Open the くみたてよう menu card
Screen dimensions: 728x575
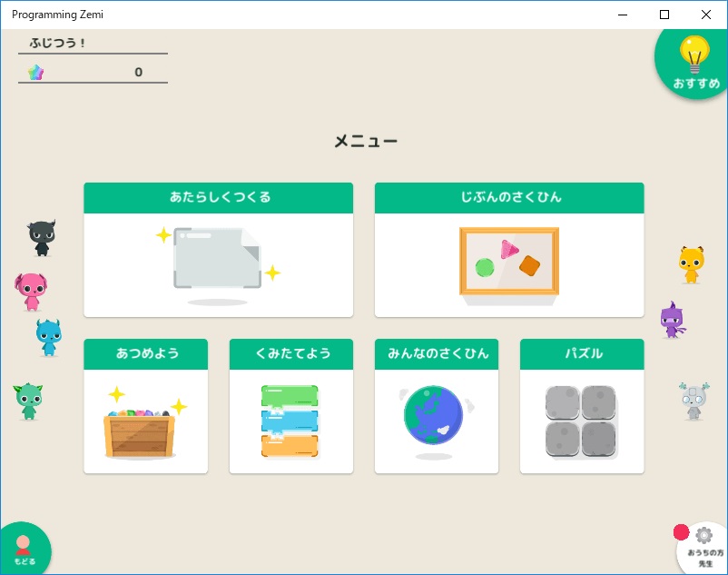(x=291, y=406)
